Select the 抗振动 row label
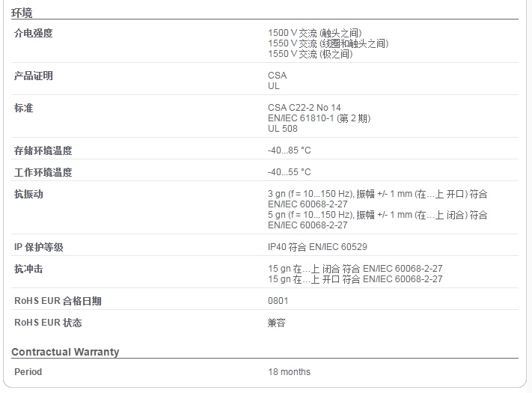The image size is (532, 393). (x=28, y=194)
